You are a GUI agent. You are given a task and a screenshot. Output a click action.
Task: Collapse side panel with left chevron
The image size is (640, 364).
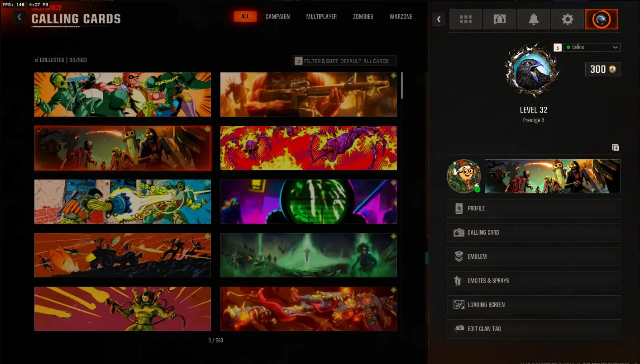point(439,19)
